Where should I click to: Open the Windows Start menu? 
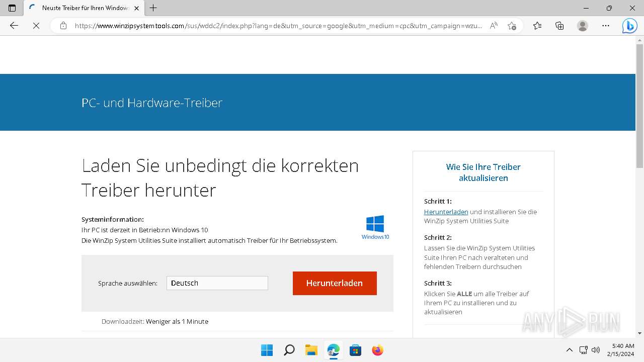pyautogui.click(x=267, y=350)
